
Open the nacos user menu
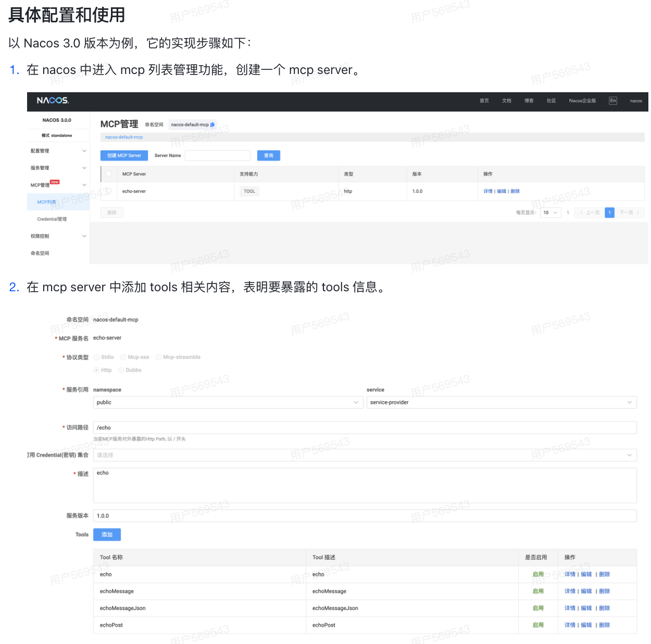636,101
